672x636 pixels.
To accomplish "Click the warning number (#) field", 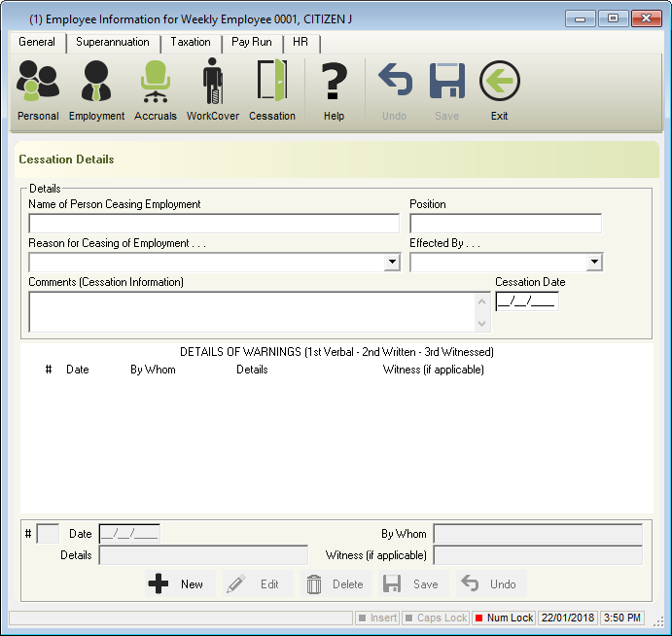I will (48, 534).
